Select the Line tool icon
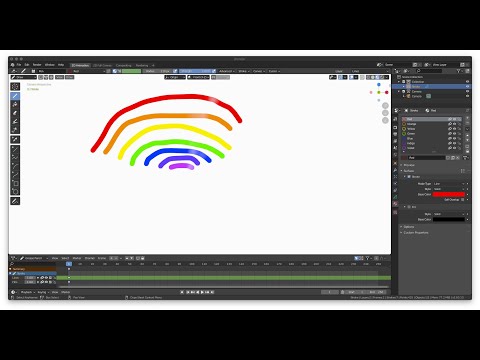The image size is (480, 360). click(x=15, y=149)
